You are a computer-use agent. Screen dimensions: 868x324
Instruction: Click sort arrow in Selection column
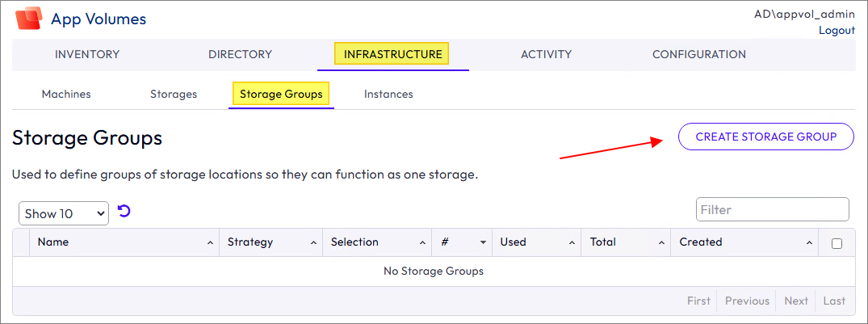(x=423, y=243)
